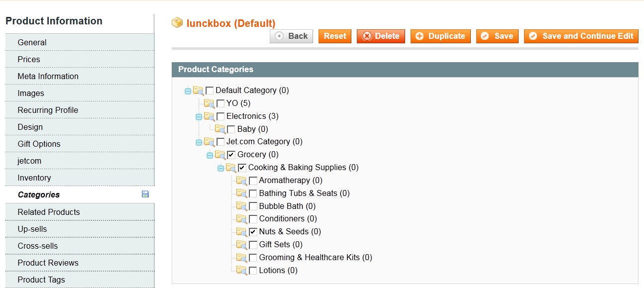Click the Duplicate button
The image size is (644, 288).
(440, 36)
